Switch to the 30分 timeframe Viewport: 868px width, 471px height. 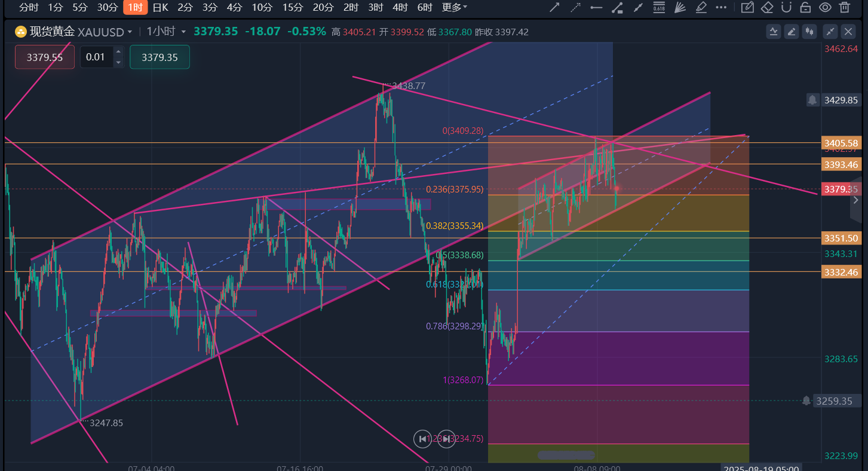pos(107,7)
